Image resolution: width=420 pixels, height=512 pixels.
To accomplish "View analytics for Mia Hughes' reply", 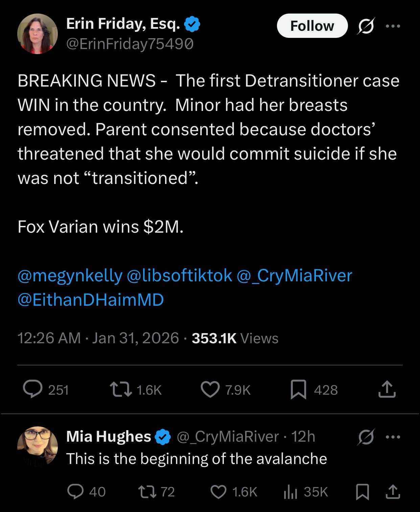I will pyautogui.click(x=290, y=491).
